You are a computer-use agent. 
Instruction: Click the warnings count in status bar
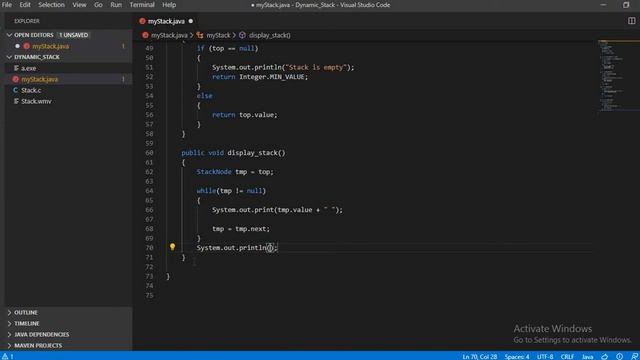[8, 356]
